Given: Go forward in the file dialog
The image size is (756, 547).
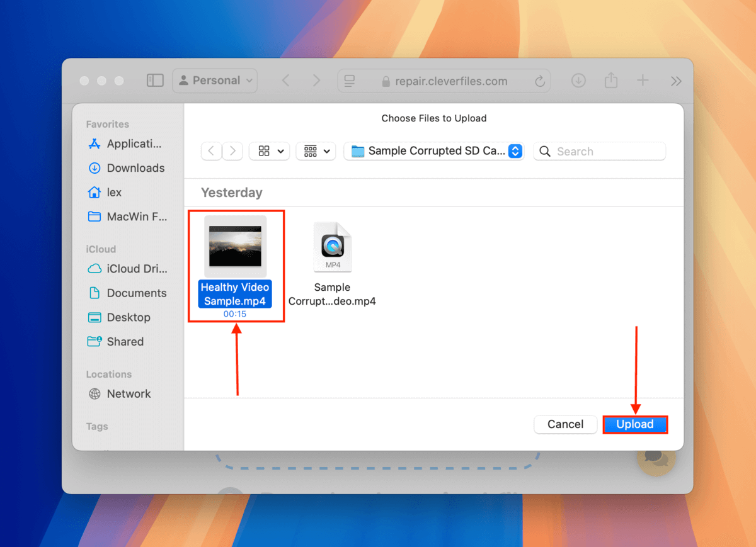Looking at the screenshot, I should click(x=232, y=151).
